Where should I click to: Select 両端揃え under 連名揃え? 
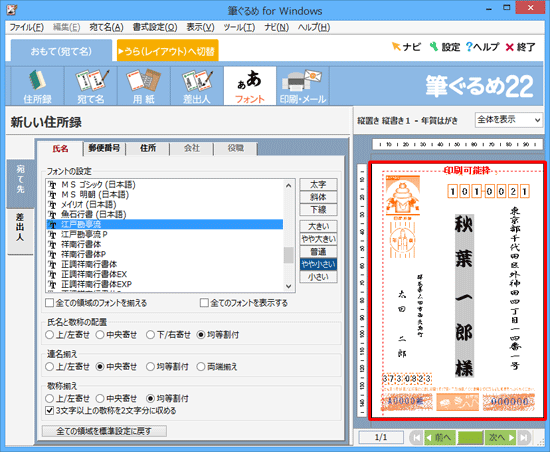[201, 366]
